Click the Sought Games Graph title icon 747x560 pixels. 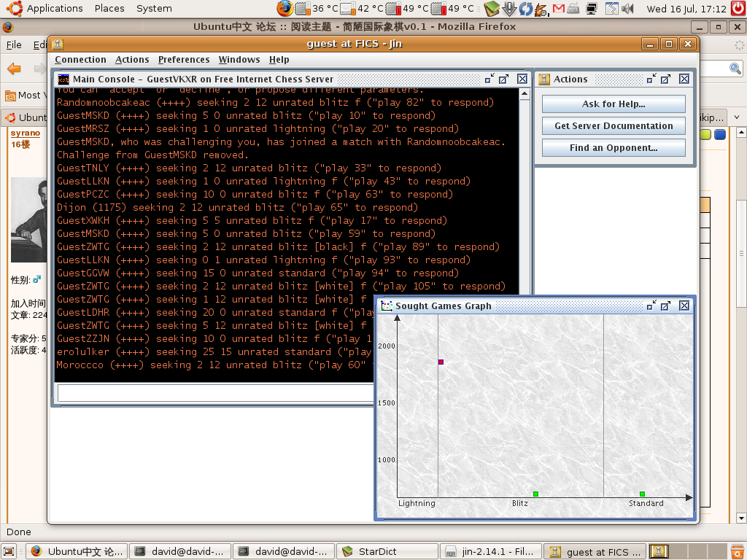[x=387, y=306]
